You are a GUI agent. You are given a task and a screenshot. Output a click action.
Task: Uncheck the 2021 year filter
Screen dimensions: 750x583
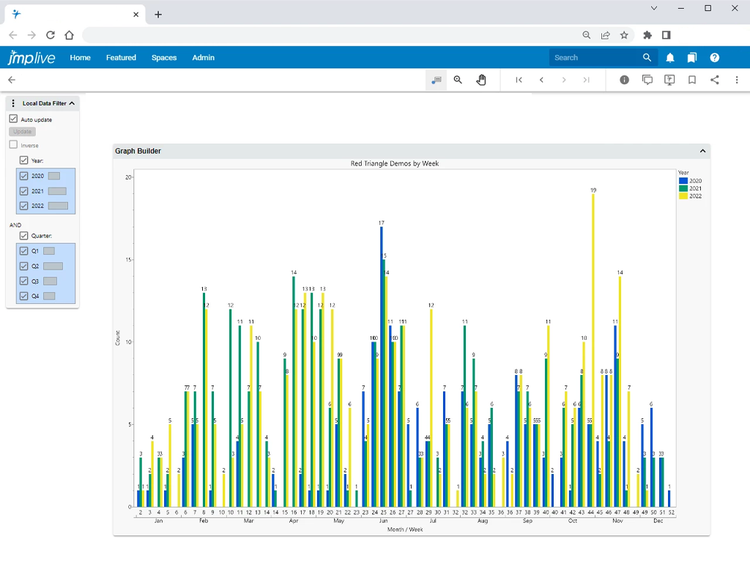pos(24,190)
